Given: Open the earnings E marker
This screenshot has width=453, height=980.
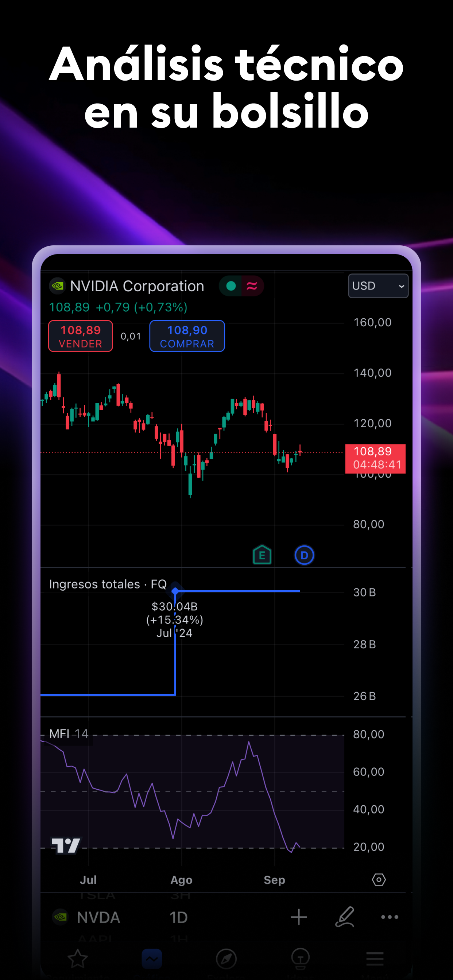Looking at the screenshot, I should coord(262,555).
